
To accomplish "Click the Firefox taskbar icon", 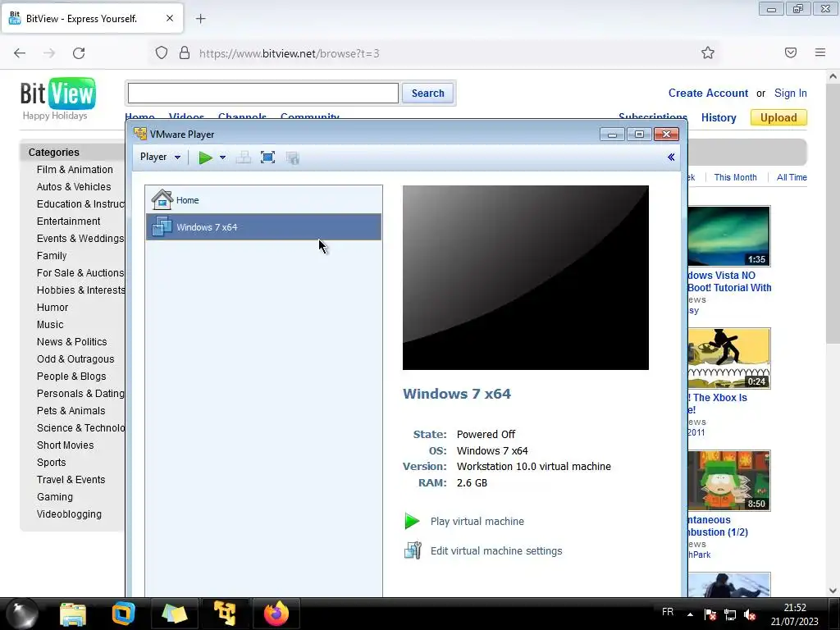I will [x=276, y=614].
